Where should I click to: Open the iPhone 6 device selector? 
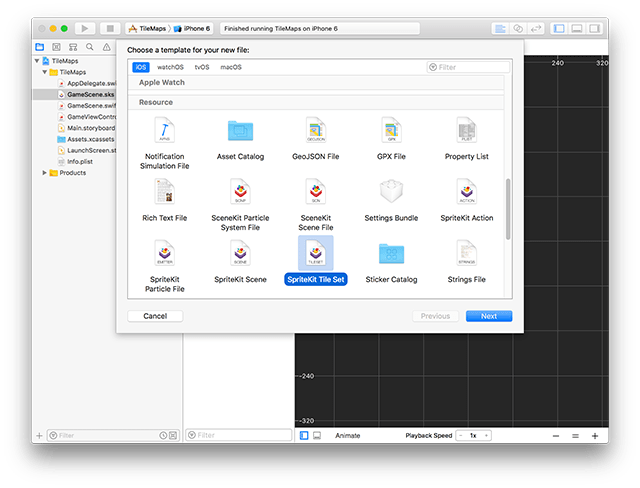point(192,29)
